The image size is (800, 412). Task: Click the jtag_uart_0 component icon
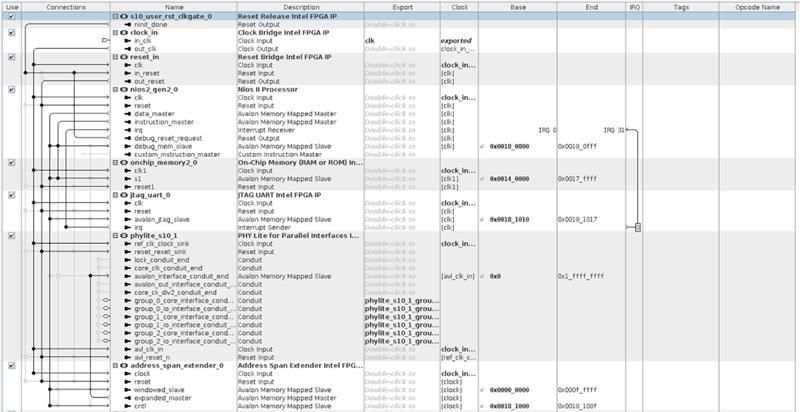(124, 195)
